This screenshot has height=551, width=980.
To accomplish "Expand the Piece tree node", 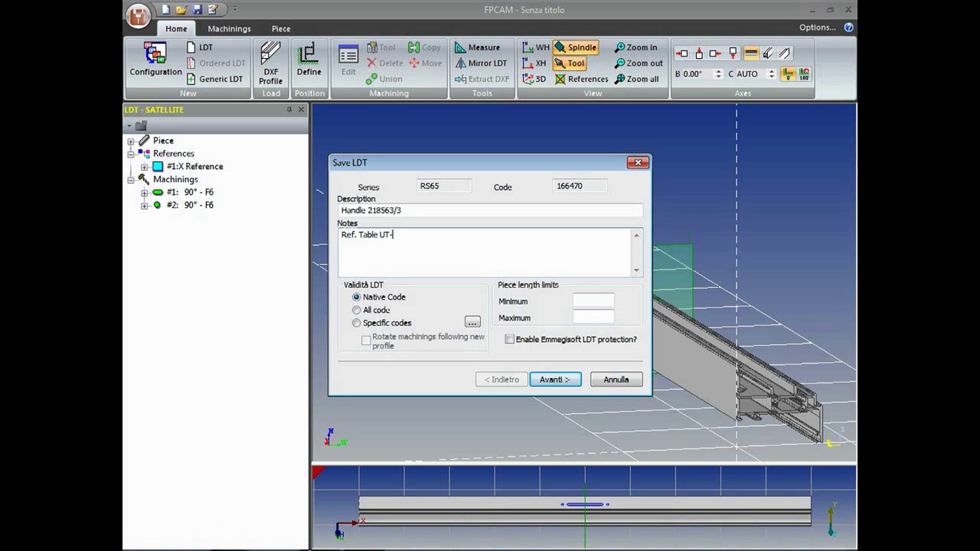I will [131, 141].
